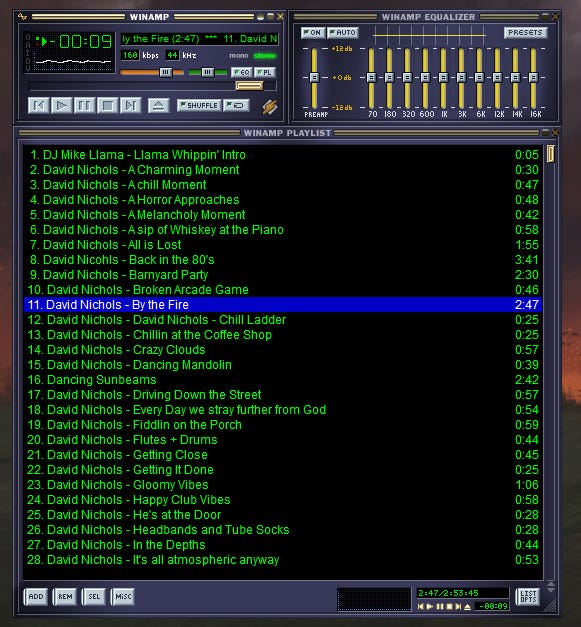The width and height of the screenshot is (581, 627).
Task: Select track 8 Back in the 80's
Action: click(283, 260)
